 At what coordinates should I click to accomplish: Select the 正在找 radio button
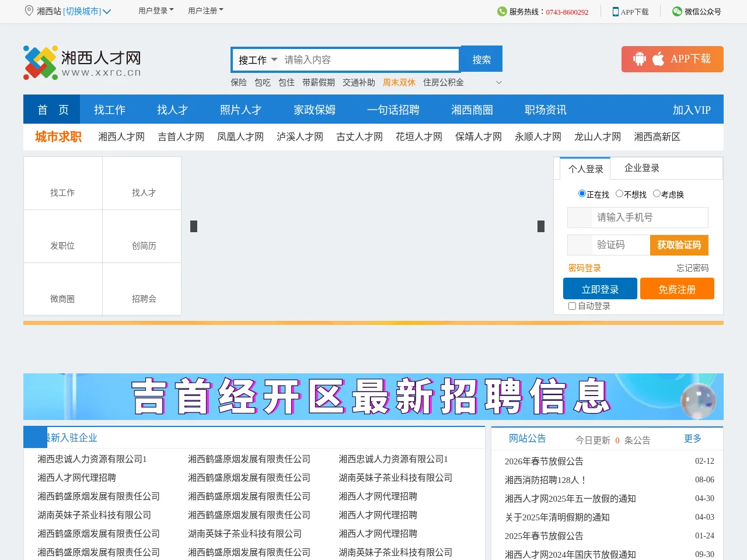click(x=582, y=194)
